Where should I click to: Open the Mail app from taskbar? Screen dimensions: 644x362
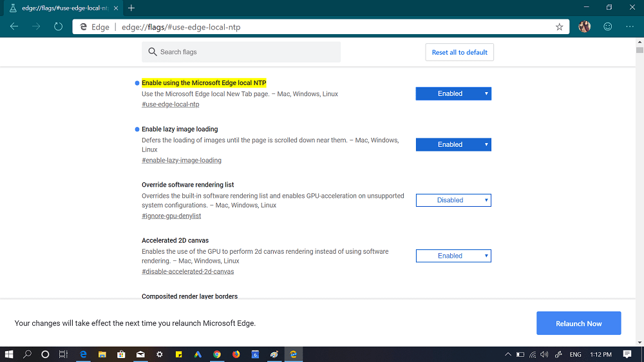140,354
